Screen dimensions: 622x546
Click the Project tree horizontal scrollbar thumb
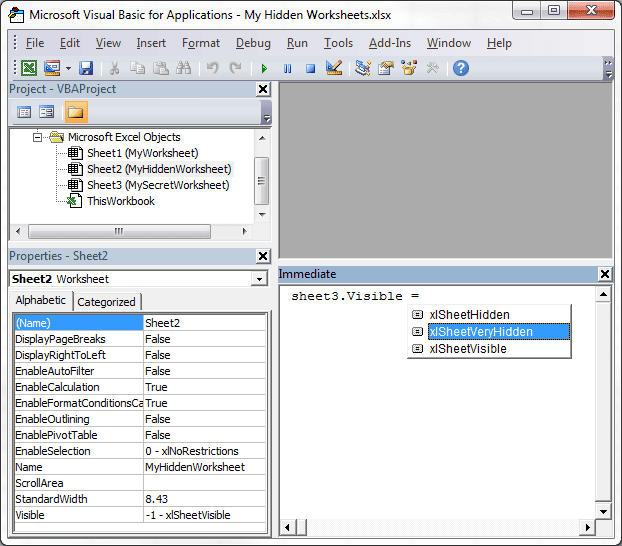point(119,231)
